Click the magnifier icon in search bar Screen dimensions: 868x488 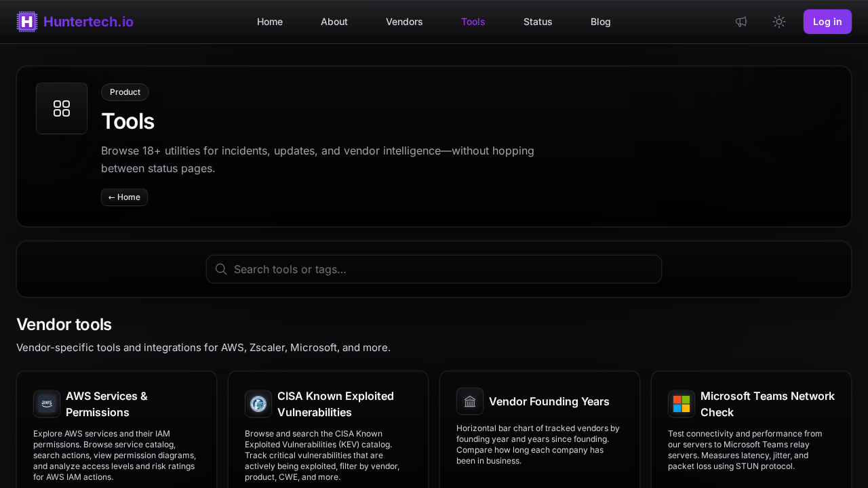point(221,269)
